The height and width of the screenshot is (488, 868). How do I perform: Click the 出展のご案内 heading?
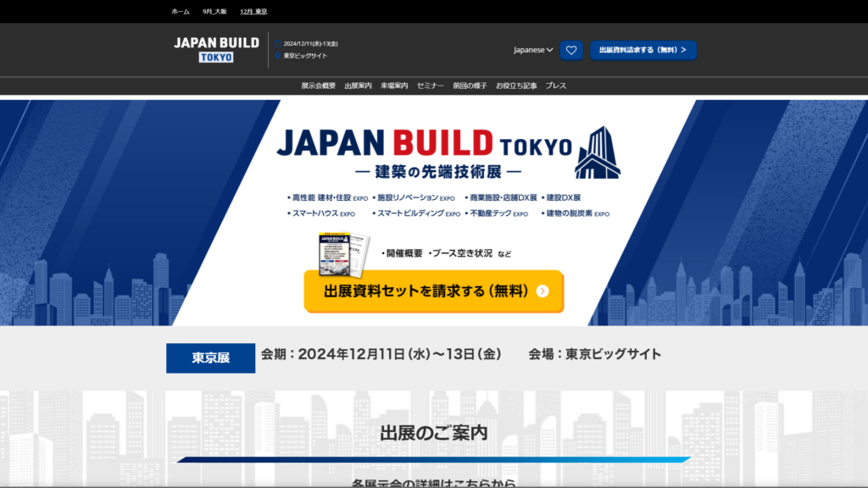433,433
